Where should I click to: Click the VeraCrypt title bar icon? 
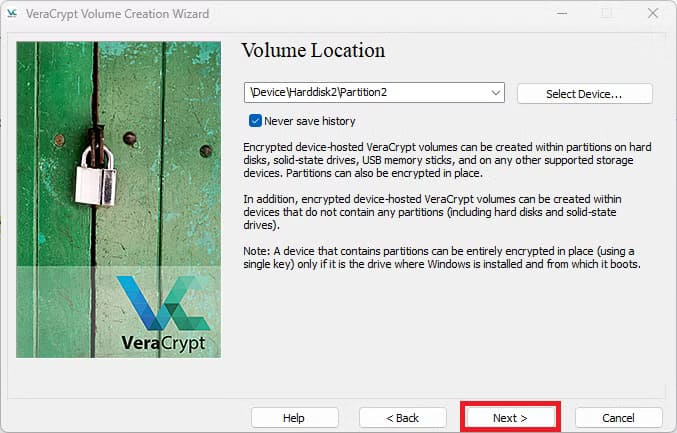click(12, 13)
